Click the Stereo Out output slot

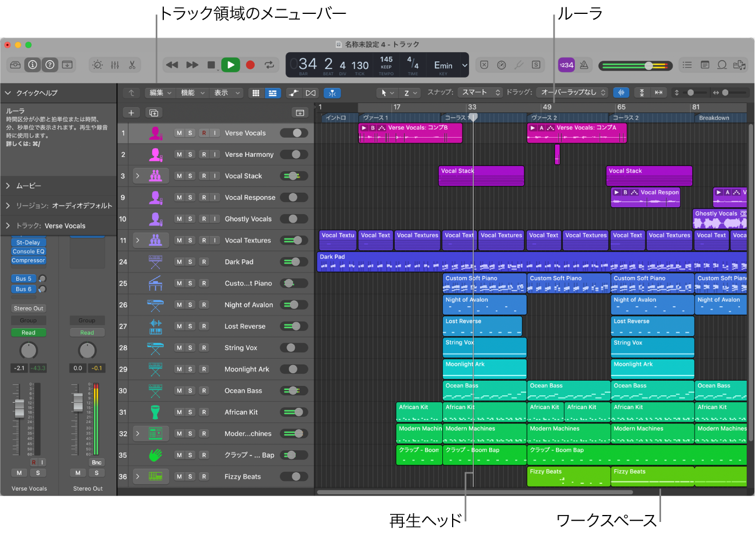click(28, 308)
